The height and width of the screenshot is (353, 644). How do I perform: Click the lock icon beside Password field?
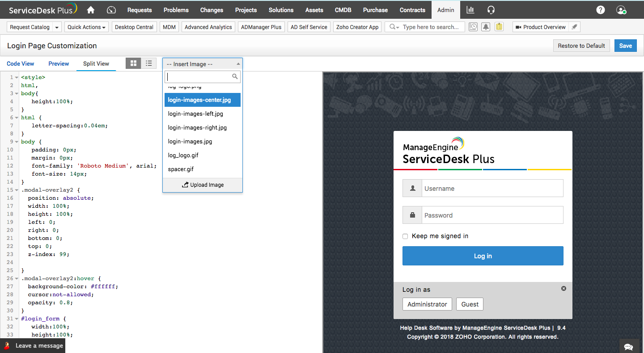coord(412,215)
